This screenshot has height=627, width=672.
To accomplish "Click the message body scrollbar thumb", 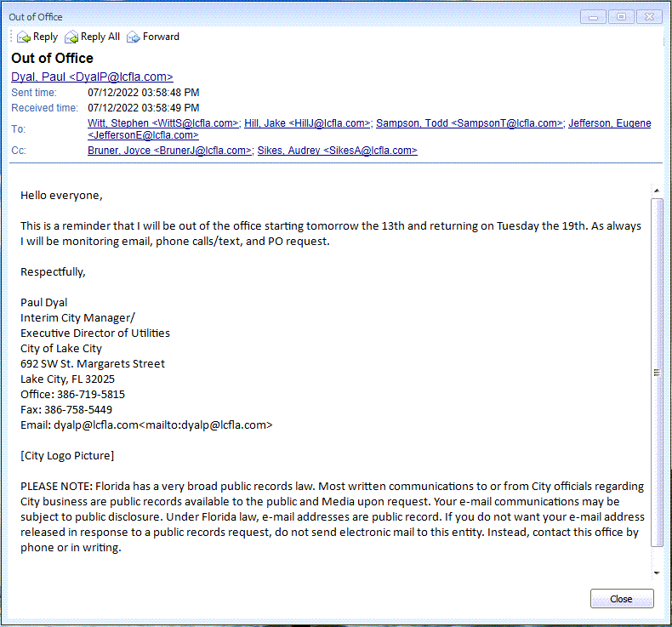I will coord(657,373).
